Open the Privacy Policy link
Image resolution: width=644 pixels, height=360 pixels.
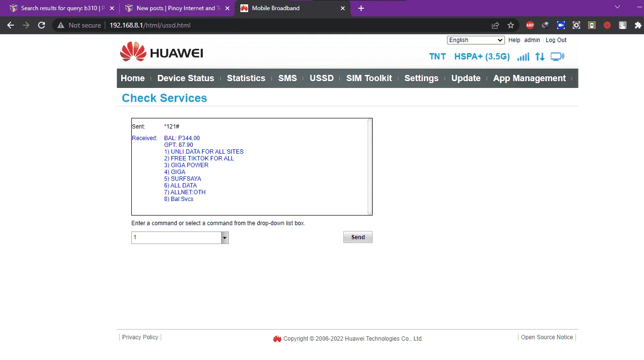click(x=140, y=337)
